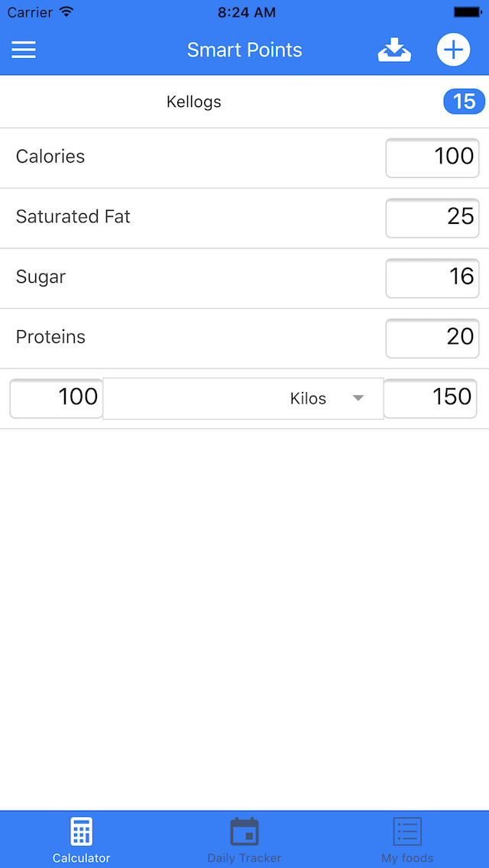This screenshot has width=489, height=868.
Task: Tap the Wi-Fi icon in the status bar
Action: pyautogui.click(x=66, y=11)
